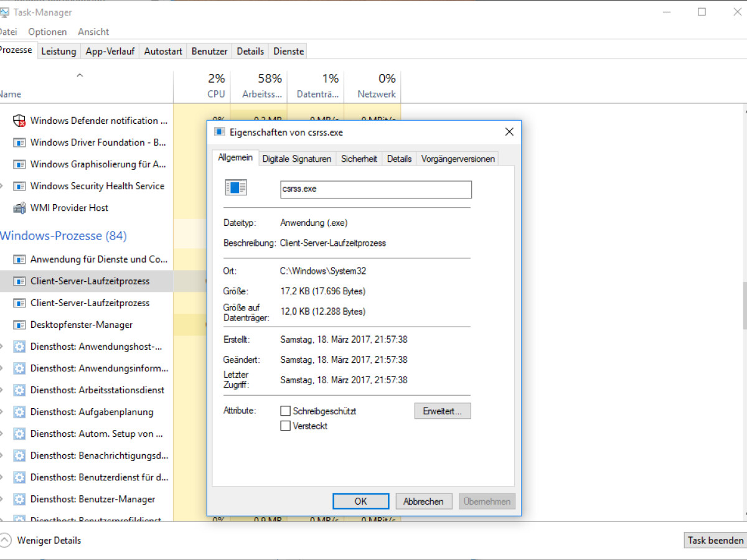Viewport: 747px width, 560px height.
Task: Select the Desktopfenster-Manager process icon
Action: pos(19,325)
